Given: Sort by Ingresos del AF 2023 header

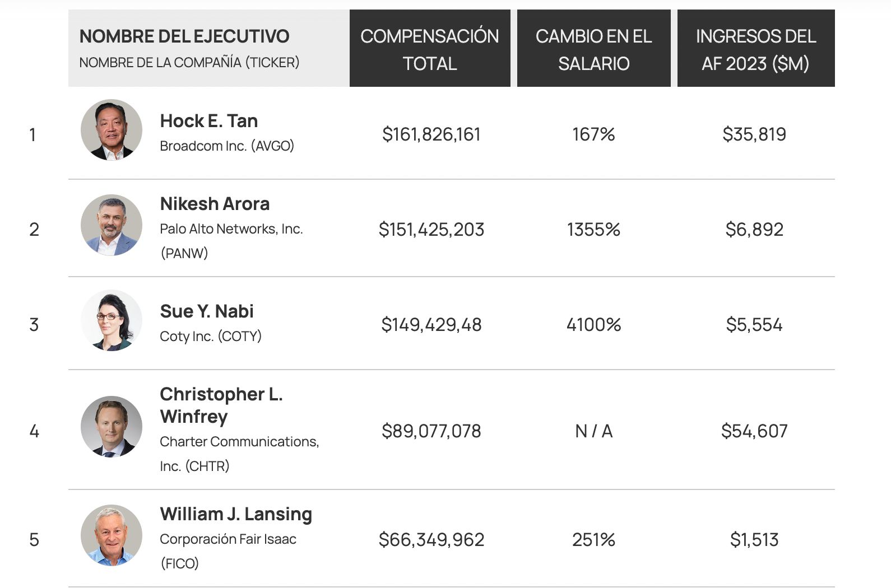Looking at the screenshot, I should [x=755, y=49].
